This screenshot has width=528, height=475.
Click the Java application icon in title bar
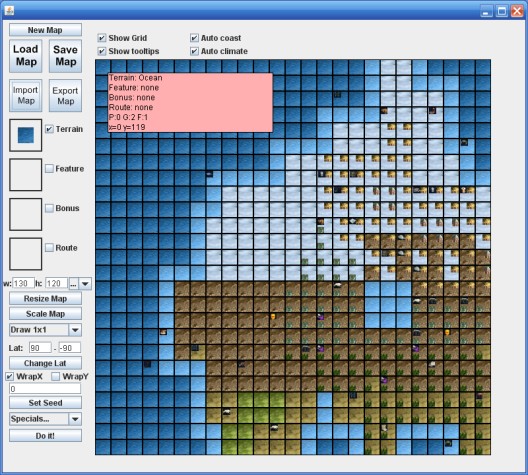[9, 10]
